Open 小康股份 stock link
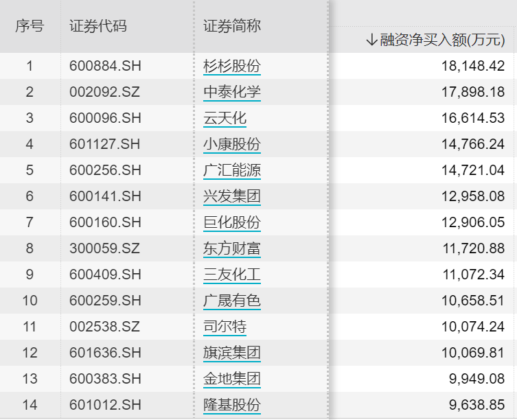Image resolution: width=517 pixels, height=420 pixels. [232, 144]
